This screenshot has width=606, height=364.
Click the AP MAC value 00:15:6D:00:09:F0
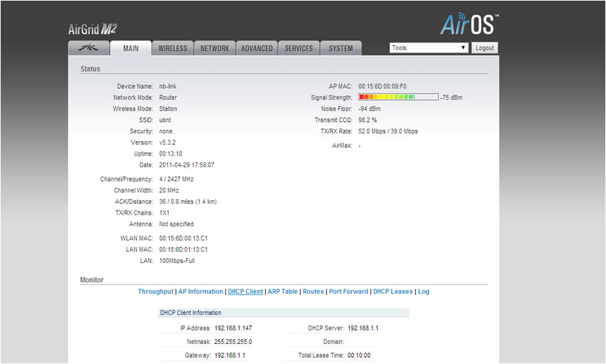pyautogui.click(x=382, y=86)
